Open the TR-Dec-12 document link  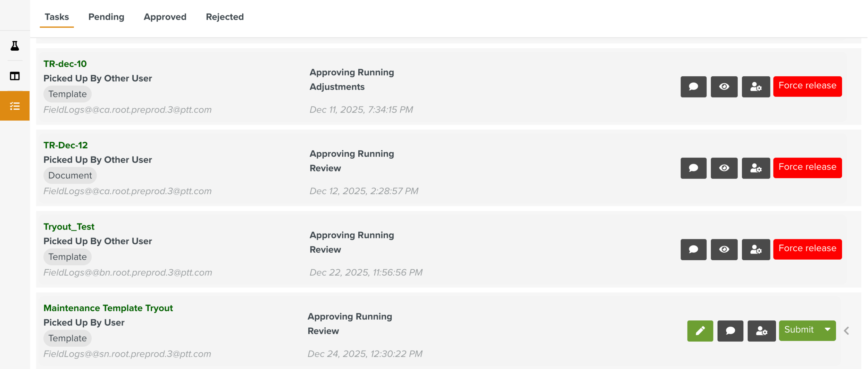66,145
